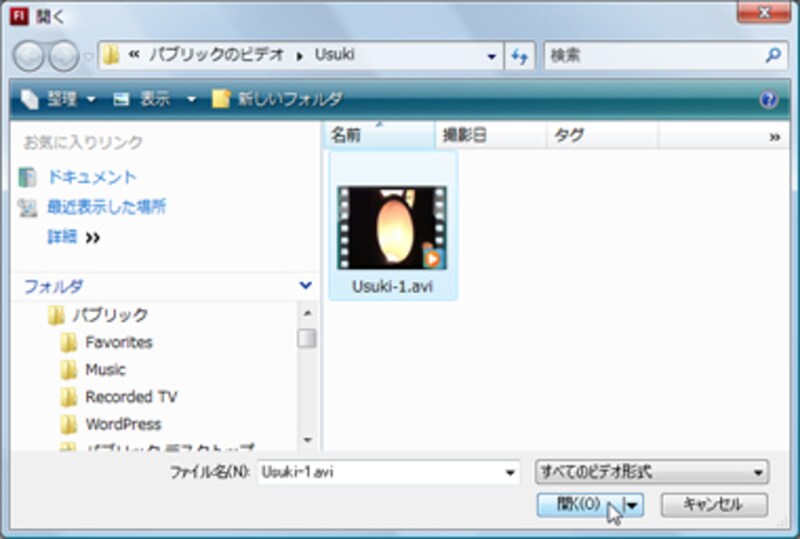Sort by the 撮影日 column header
Image resolution: width=800 pixels, height=539 pixels.
coord(490,135)
